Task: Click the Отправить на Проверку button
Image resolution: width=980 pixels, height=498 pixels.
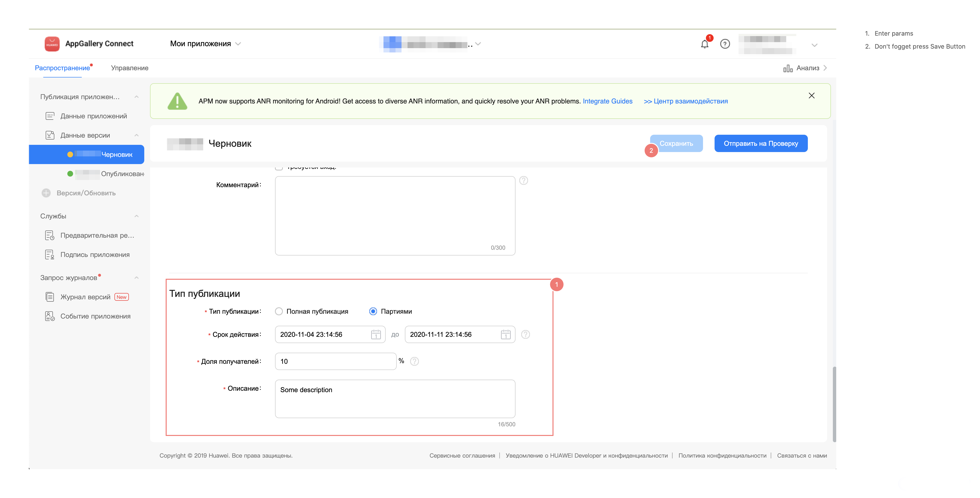Action: click(760, 144)
